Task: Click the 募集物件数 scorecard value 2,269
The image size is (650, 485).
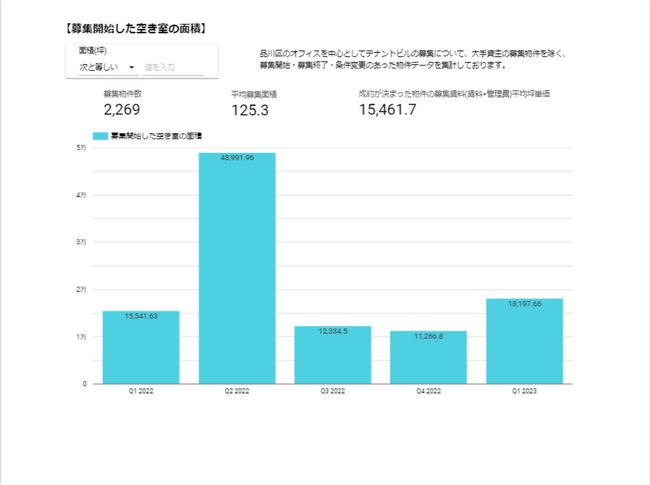Action: (122, 110)
